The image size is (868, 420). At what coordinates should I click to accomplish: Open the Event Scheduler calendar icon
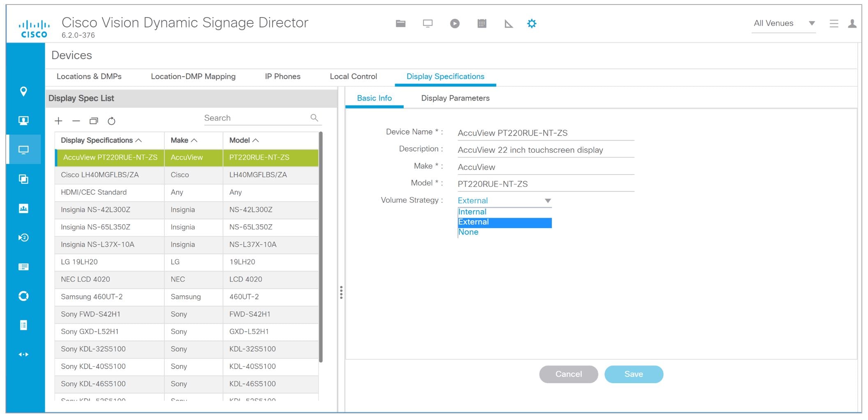[x=482, y=23]
